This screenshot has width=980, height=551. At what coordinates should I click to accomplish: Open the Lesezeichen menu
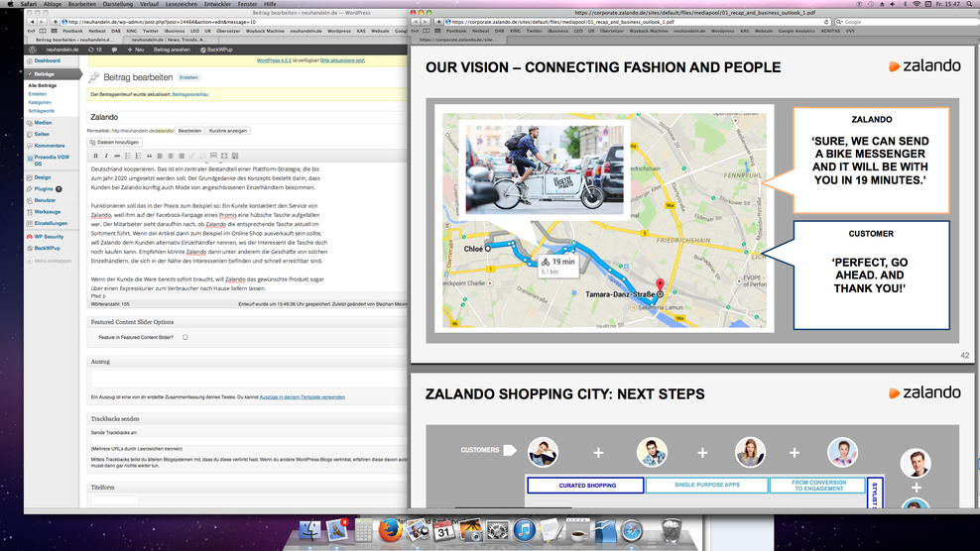point(181,4)
